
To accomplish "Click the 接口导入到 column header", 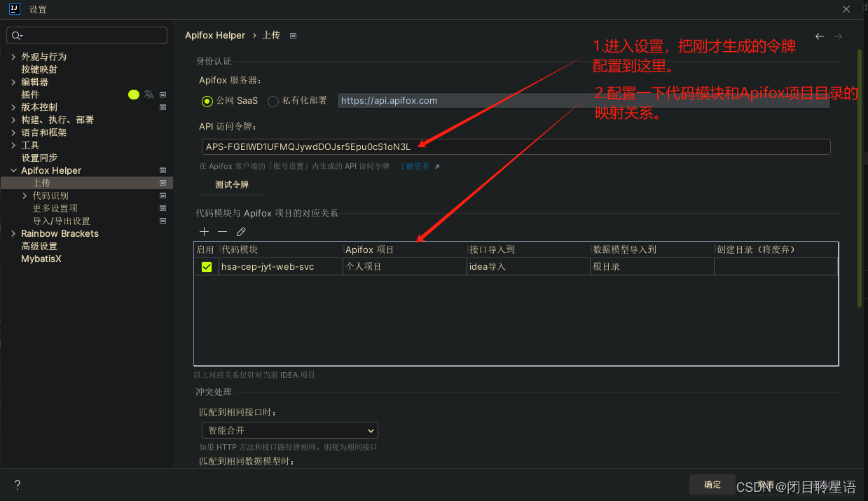I will coord(529,249).
